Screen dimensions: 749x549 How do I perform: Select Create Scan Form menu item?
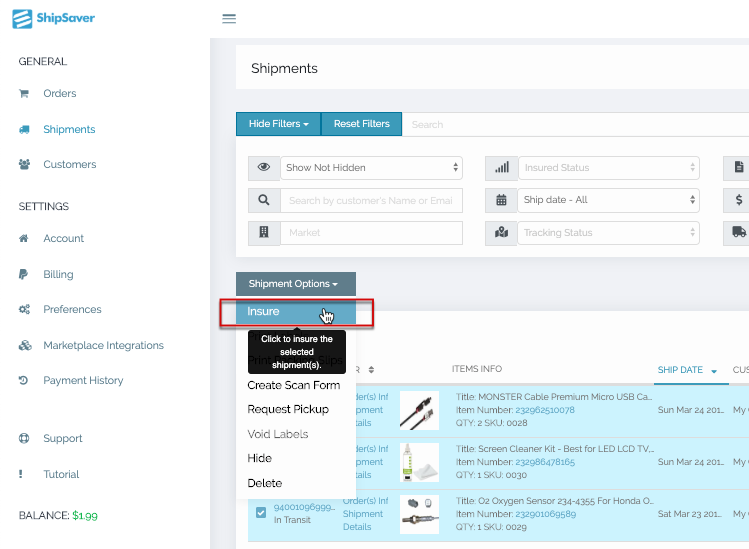(x=294, y=385)
